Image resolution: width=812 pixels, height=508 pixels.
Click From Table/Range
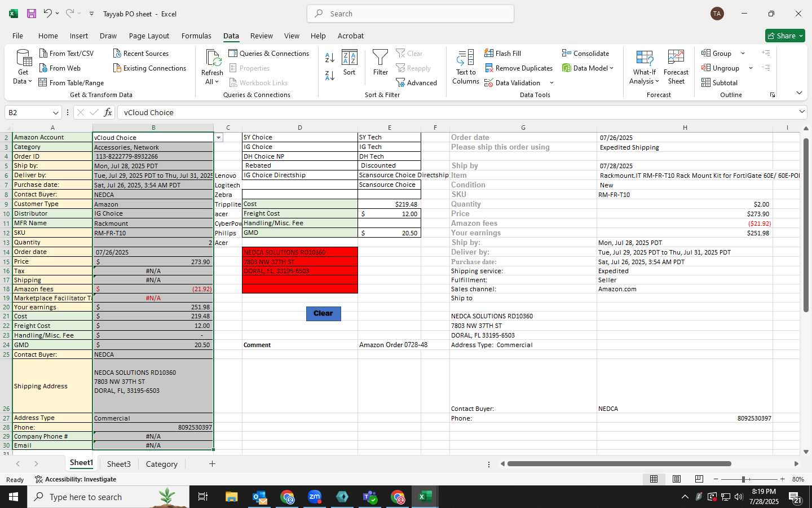pyautogui.click(x=72, y=83)
